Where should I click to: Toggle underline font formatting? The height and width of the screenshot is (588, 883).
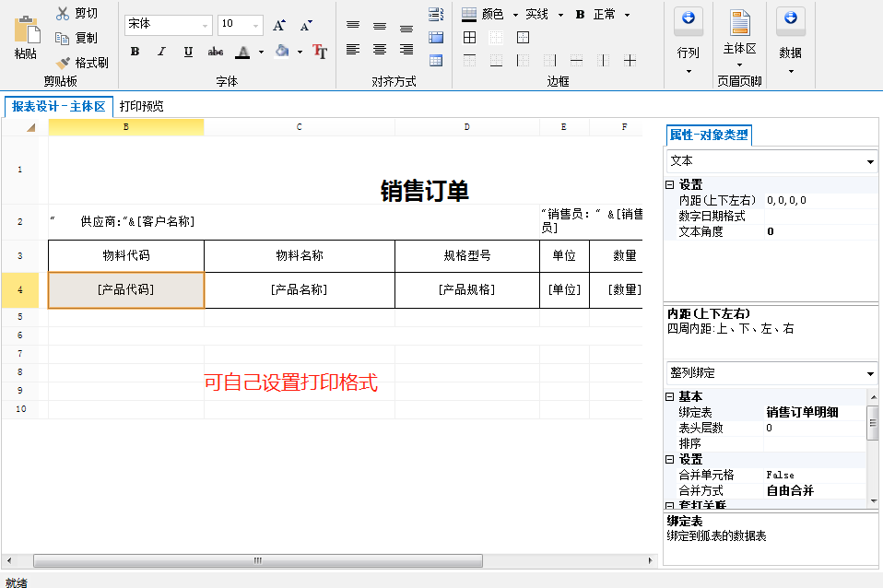188,52
